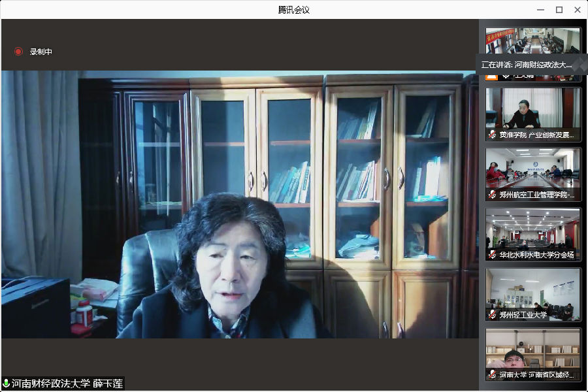588x392 pixels.
Task: Click the 河南大学 muted microphone icon
Action: click(493, 375)
